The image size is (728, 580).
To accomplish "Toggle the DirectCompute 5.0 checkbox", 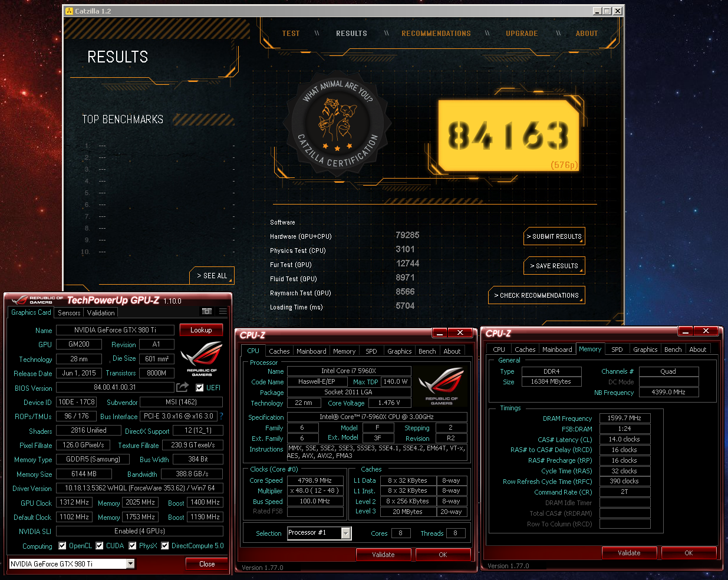I will 165,546.
